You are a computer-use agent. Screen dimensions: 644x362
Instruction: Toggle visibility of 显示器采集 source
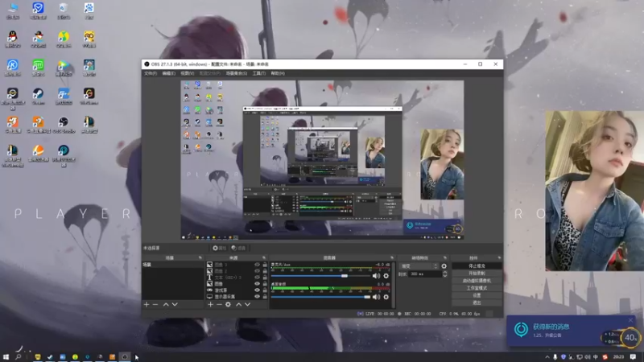pyautogui.click(x=257, y=296)
